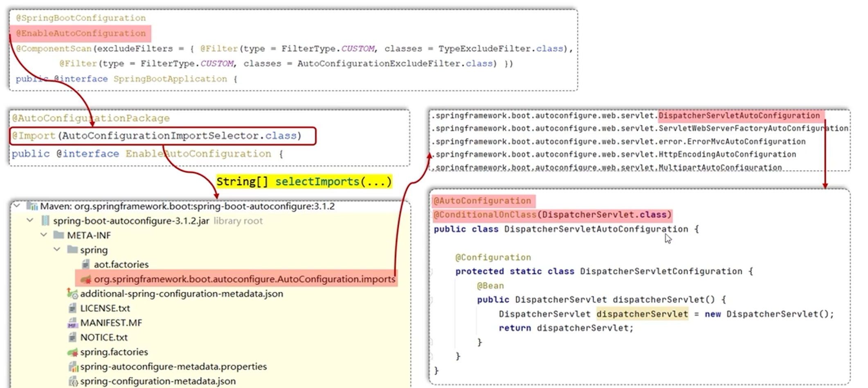Screen dimensions: 868x388
Task: Click the jar archive icon for spring-boot-autoconfigure-3.1.2.jar
Action: tap(45, 221)
